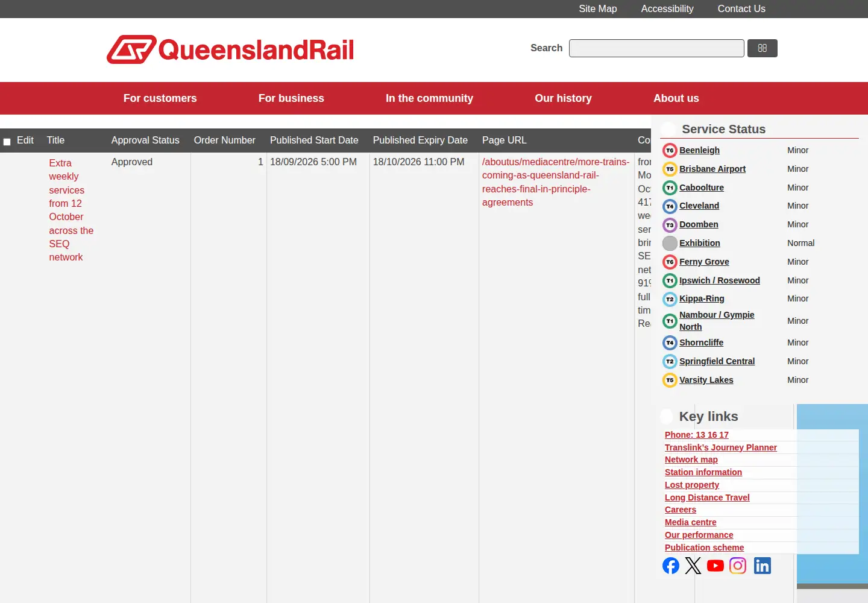This screenshot has height=603, width=868.
Task: Open the About us menu
Action: coord(676,98)
